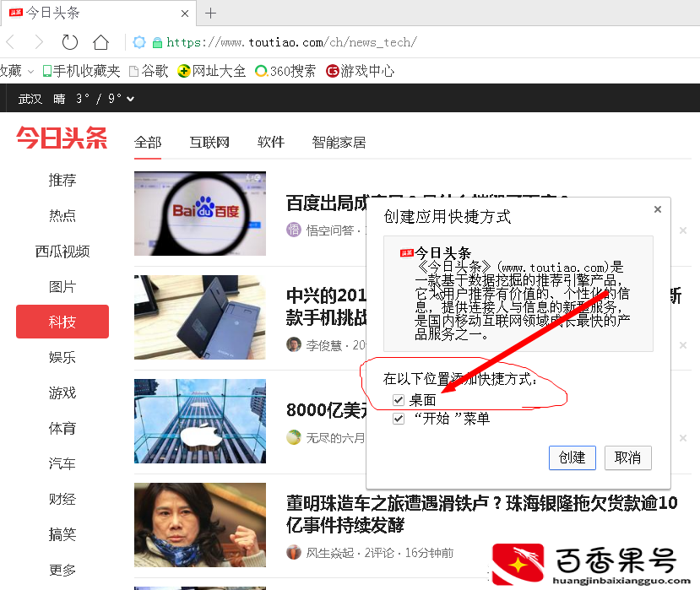Select the 今日头条 browser tab
The height and width of the screenshot is (590, 700).
pyautogui.click(x=96, y=13)
